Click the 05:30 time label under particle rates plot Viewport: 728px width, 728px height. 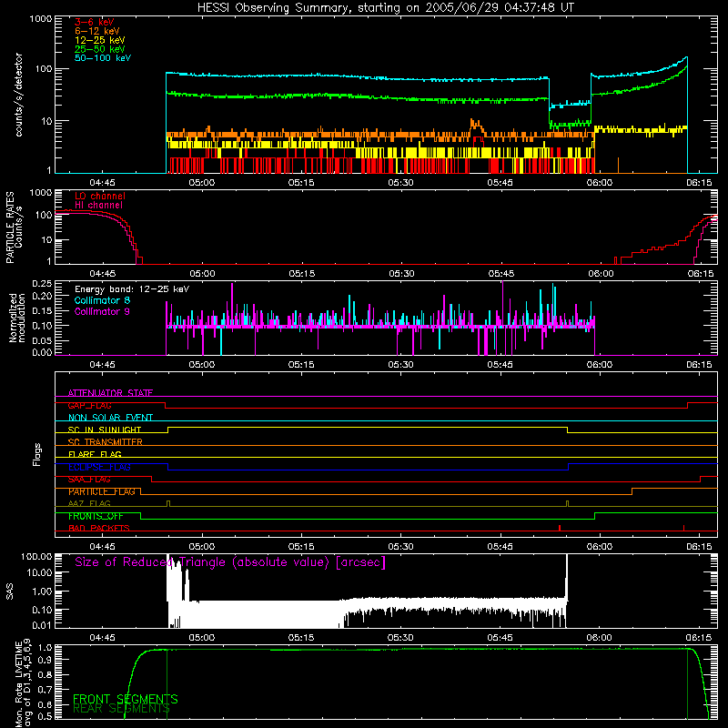[x=401, y=274]
